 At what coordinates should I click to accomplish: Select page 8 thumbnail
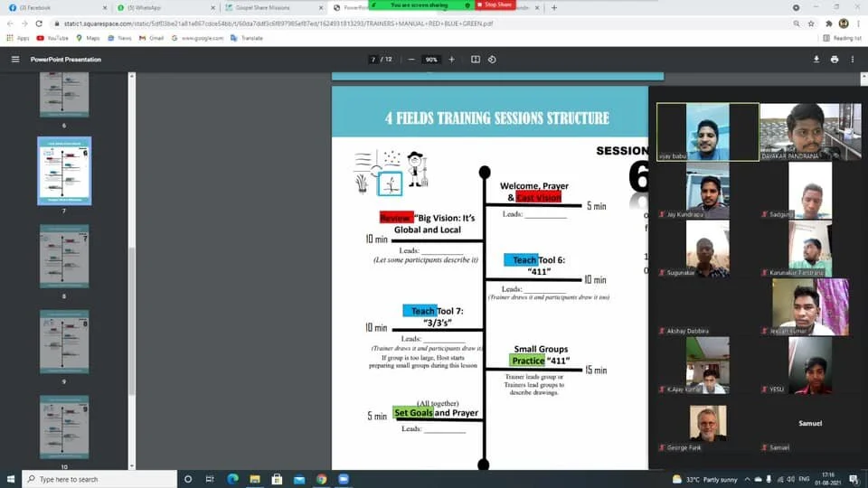[x=64, y=256]
